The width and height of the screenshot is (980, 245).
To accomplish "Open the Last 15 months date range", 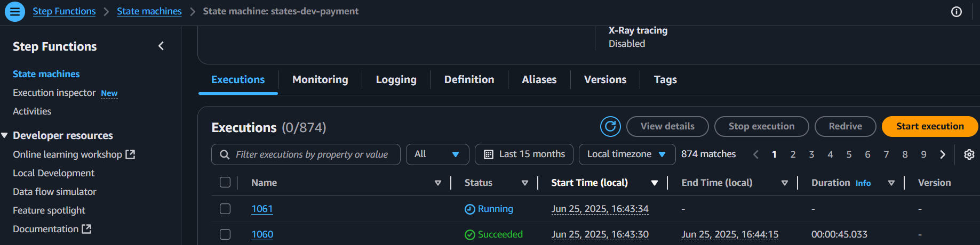I will coord(524,154).
